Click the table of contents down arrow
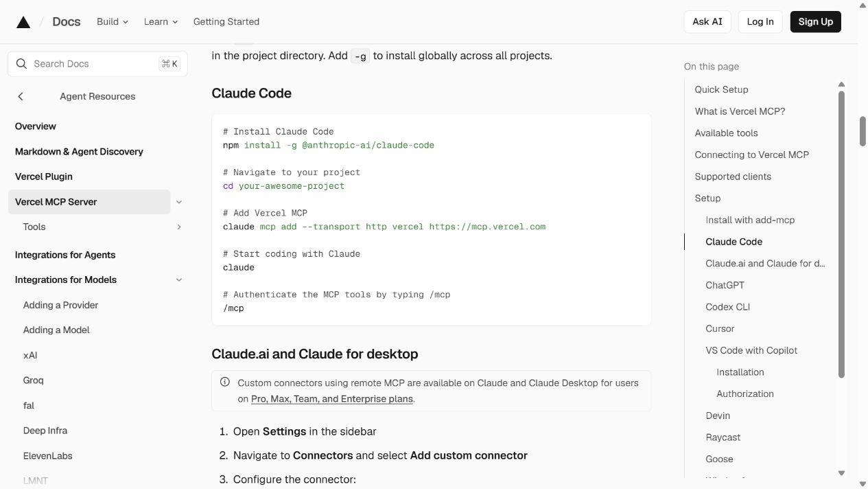 coord(841,473)
